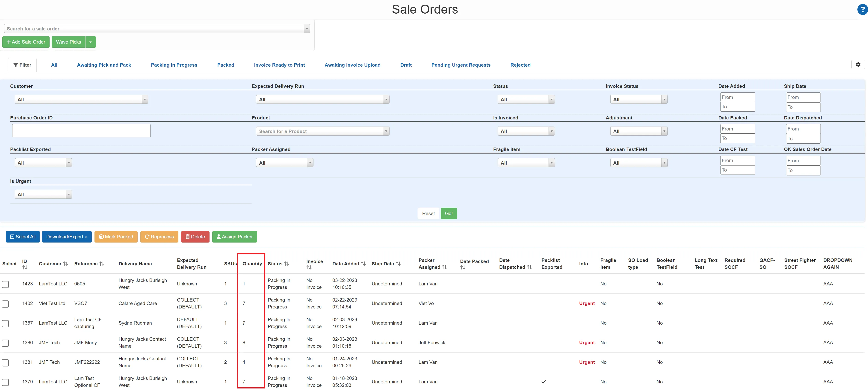Sort by ID column arrows

point(25,267)
